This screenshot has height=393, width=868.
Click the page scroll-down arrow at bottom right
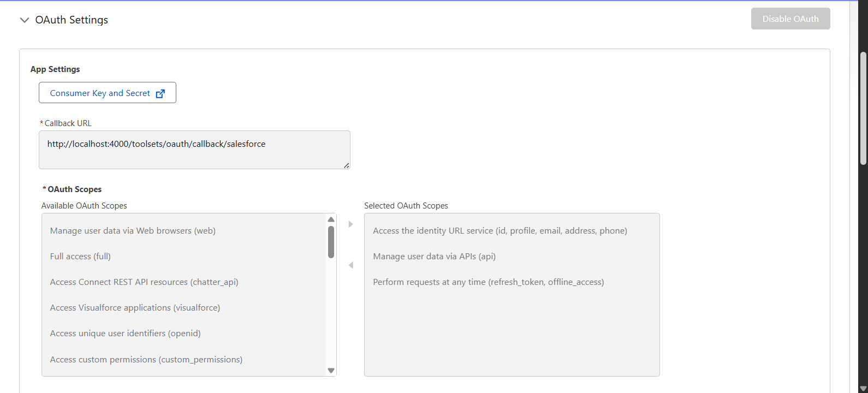click(863, 388)
